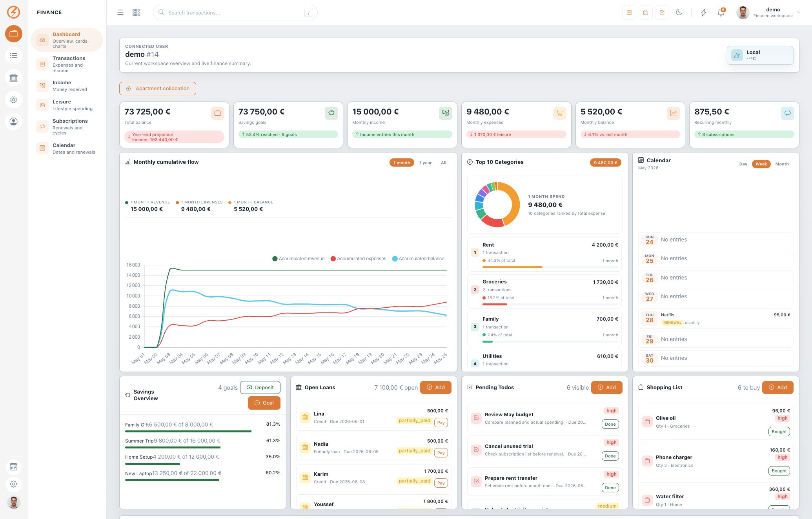Open the bottom settings gear in the rail

pos(13,484)
